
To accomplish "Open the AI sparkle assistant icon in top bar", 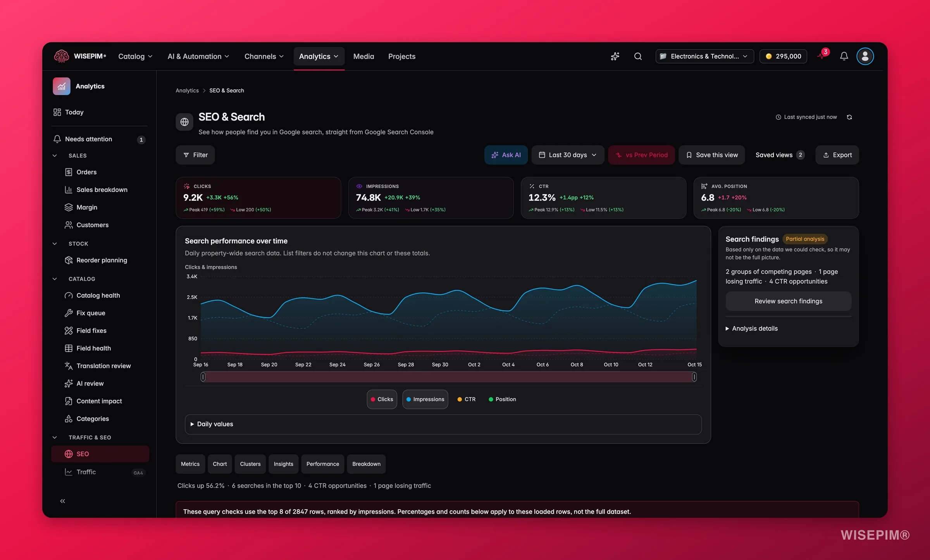I will tap(615, 56).
